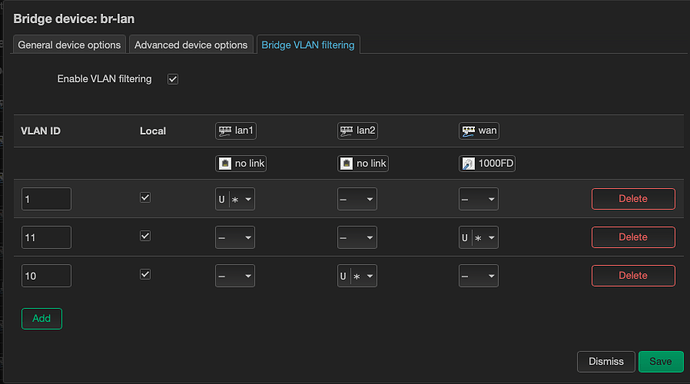
Task: Focus the VLAN ID field containing 1
Action: (46, 199)
